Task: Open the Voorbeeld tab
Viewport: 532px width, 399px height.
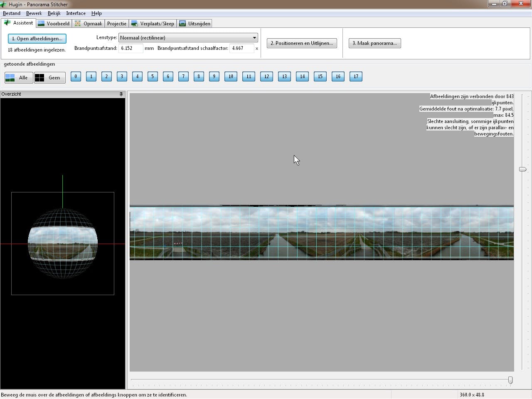Action: 54,24
